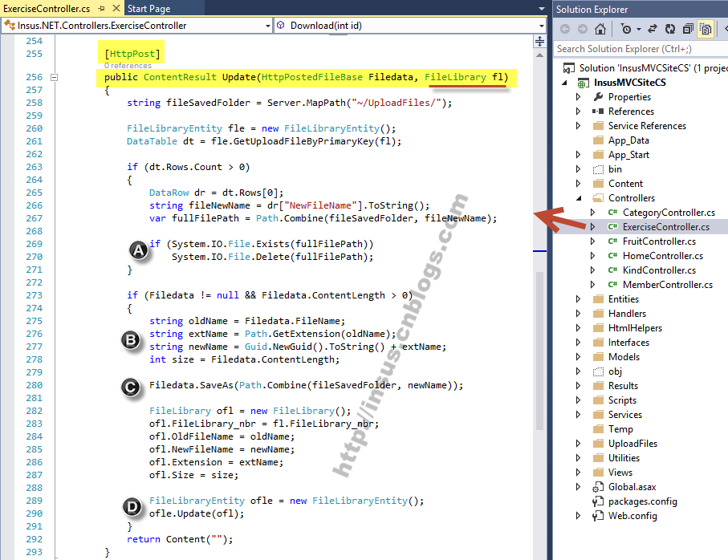Screen dimensions: 728x560
Task: Expand the Views folder
Action: pos(579,473)
